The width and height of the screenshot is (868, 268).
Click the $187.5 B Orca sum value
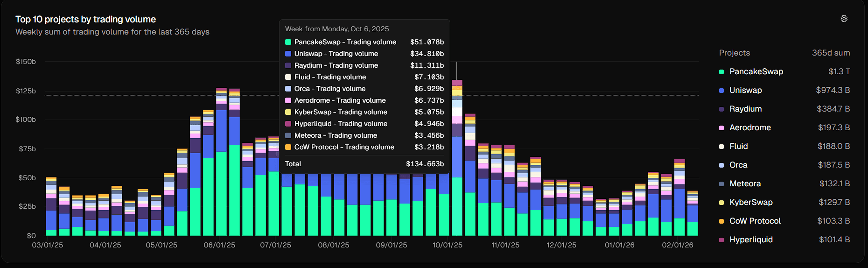coord(834,165)
